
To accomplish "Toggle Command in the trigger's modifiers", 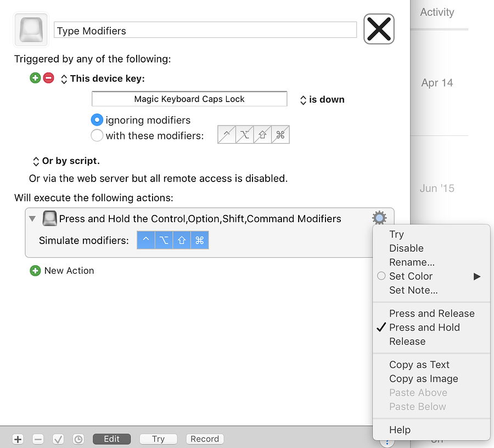I will point(280,134).
